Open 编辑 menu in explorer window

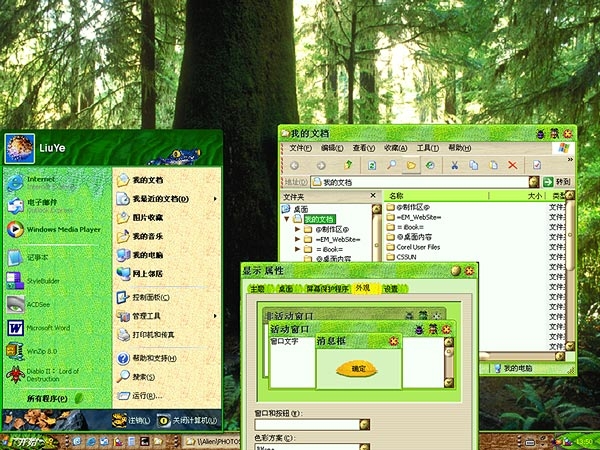tap(332, 148)
